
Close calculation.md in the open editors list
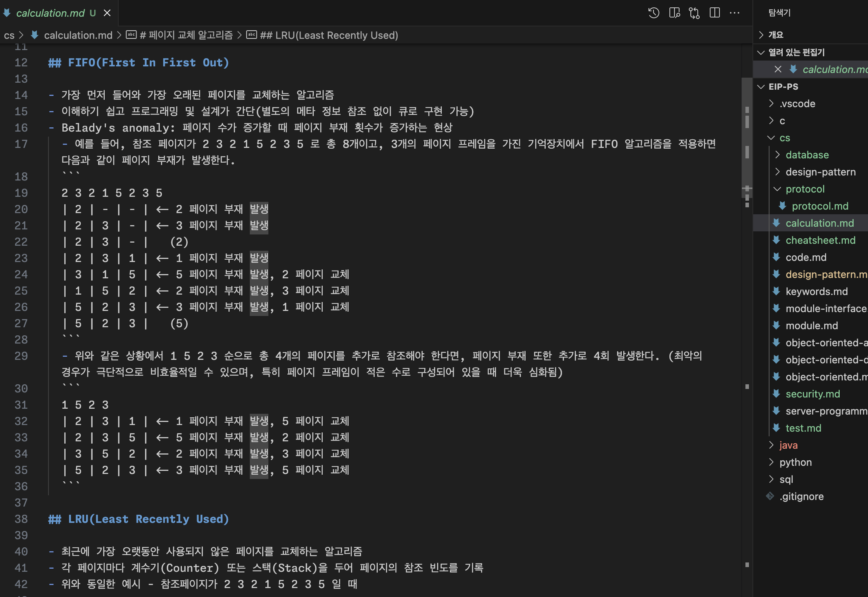778,69
